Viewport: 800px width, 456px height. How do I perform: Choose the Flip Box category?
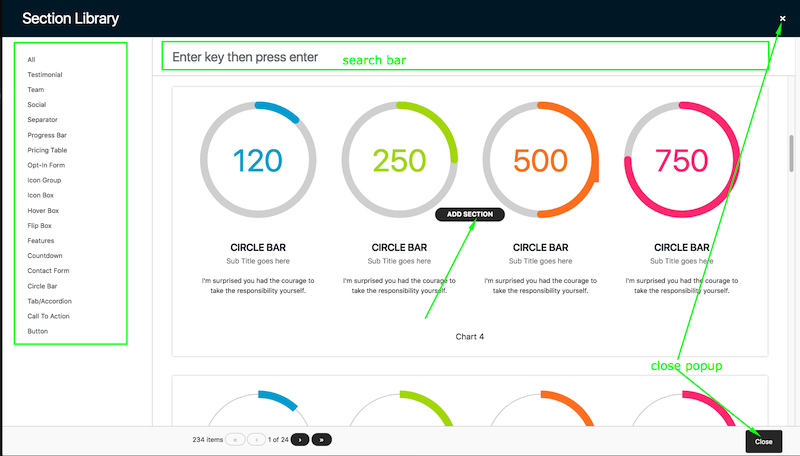click(40, 225)
